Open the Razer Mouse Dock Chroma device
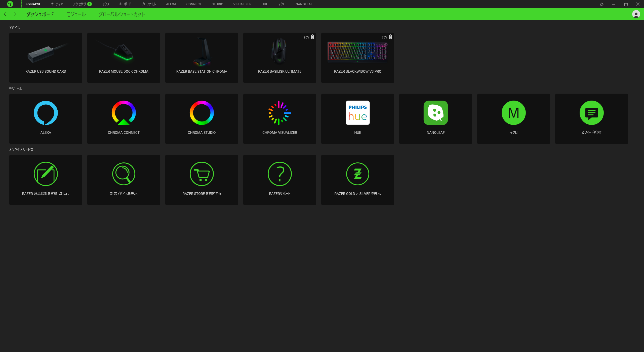The height and width of the screenshot is (352, 644). click(x=124, y=58)
